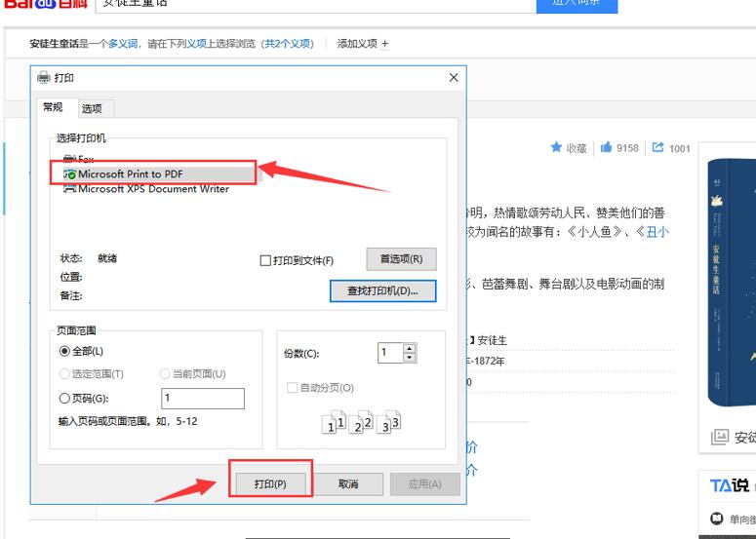Screen dimensions: 756x539
Task: Click the 取消 button
Action: [x=348, y=484]
